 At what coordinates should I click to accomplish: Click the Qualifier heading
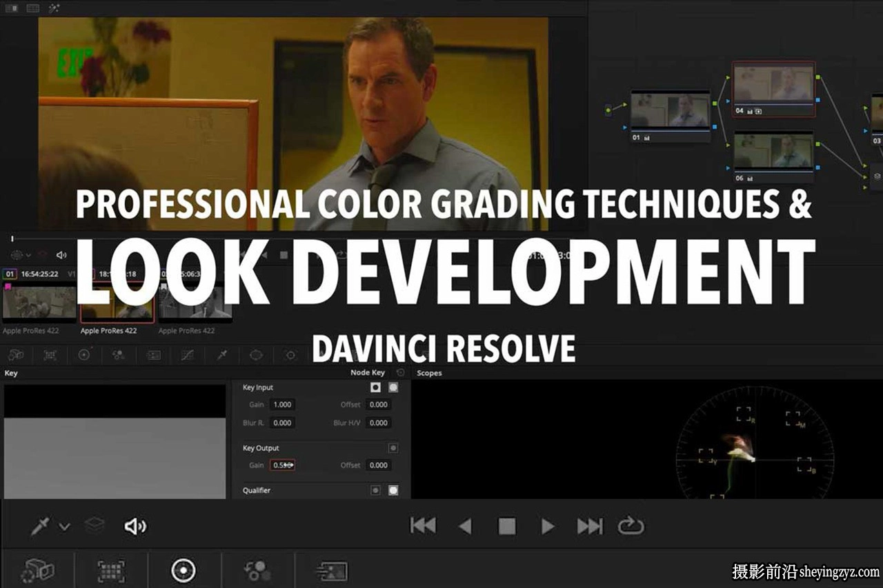tap(257, 491)
